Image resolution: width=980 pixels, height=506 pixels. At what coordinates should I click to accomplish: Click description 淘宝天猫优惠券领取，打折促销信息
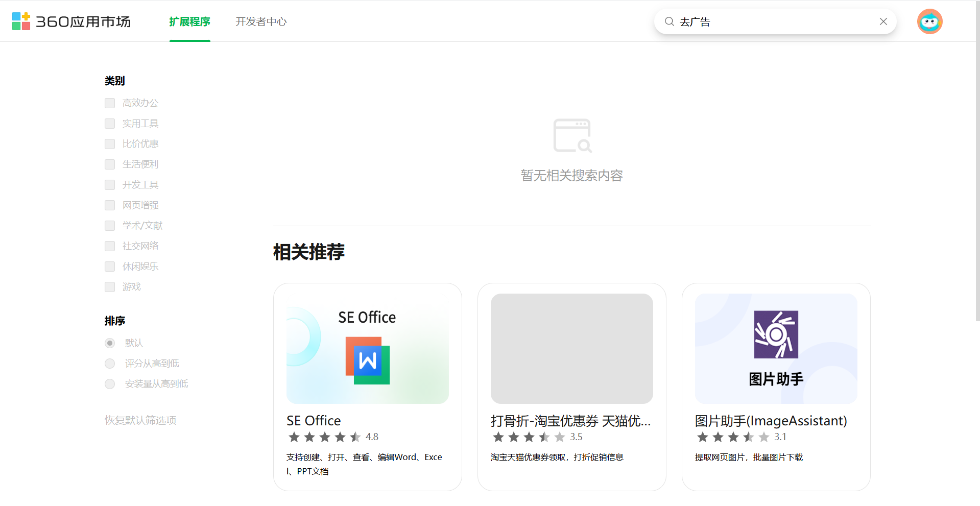557,457
